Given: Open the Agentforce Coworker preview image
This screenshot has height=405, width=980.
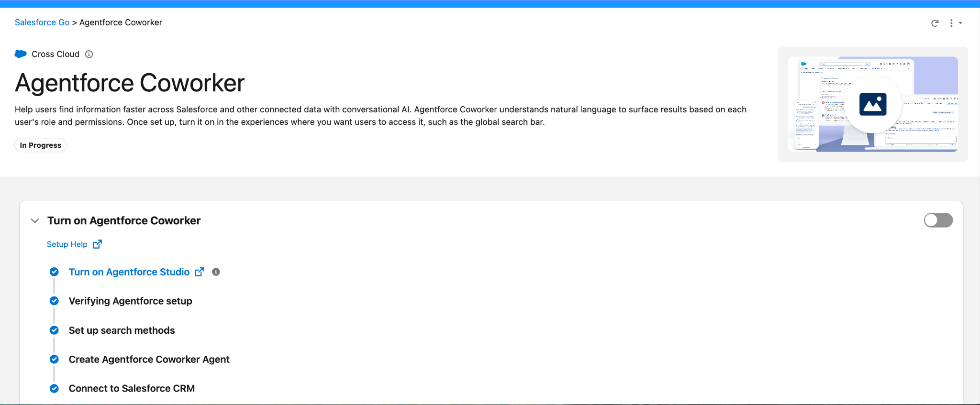Looking at the screenshot, I should pyautogui.click(x=873, y=104).
